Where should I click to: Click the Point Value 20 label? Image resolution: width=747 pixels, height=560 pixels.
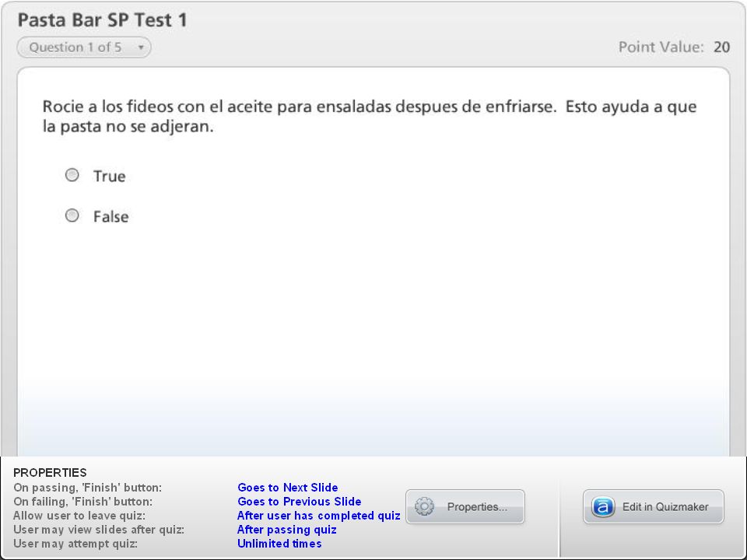pos(674,47)
